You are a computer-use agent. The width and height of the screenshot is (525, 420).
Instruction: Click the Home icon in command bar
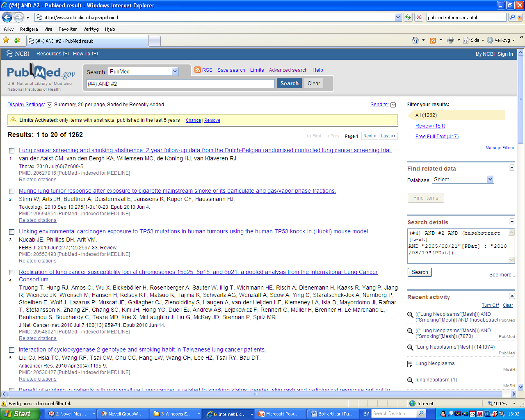click(415, 40)
